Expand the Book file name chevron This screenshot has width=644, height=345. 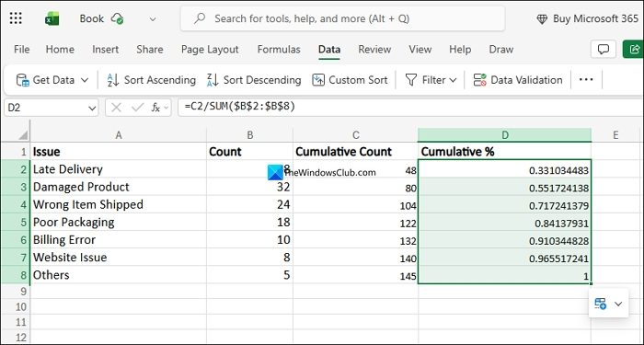pos(153,19)
